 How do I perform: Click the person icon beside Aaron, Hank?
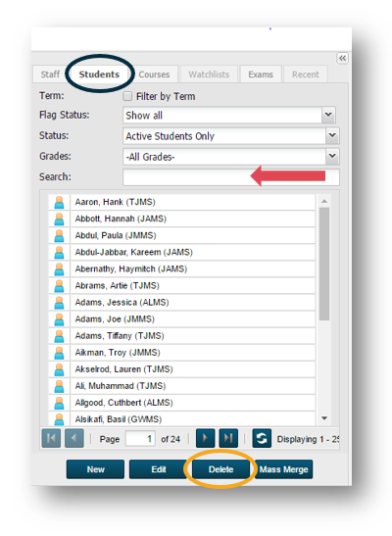tap(59, 202)
